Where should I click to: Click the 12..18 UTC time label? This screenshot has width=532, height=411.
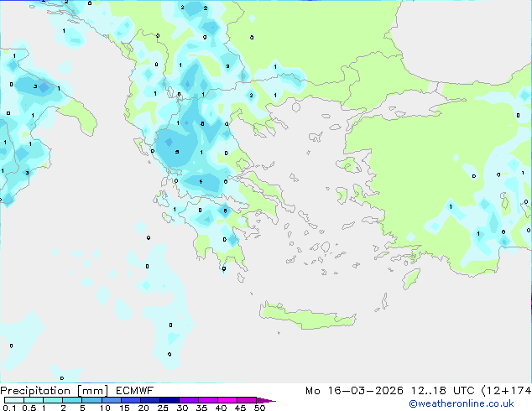click(x=442, y=391)
